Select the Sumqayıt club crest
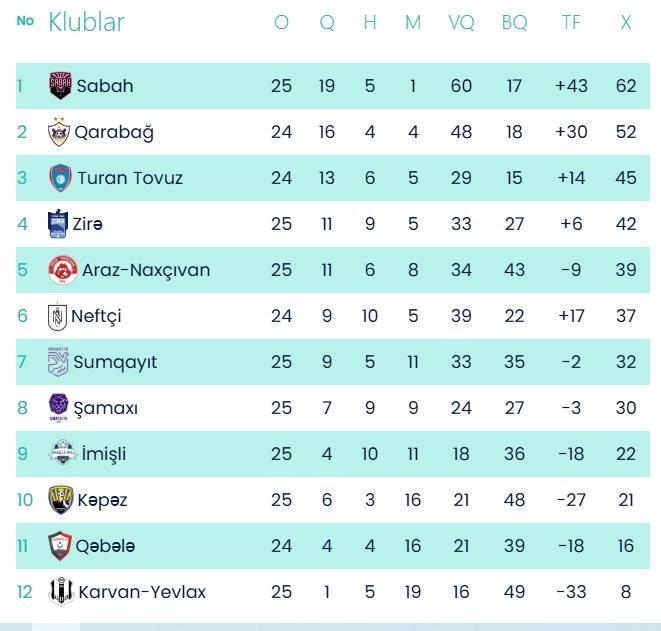The image size is (661, 631). 58,362
